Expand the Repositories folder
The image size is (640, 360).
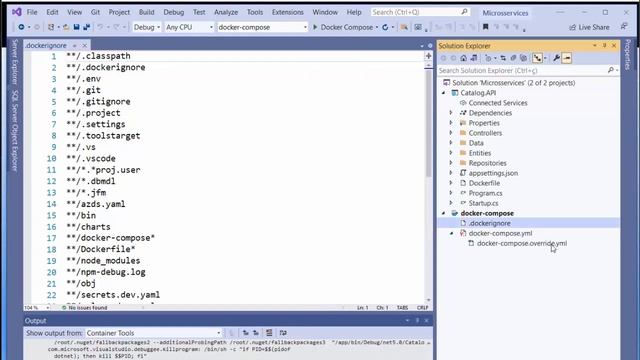coord(451,163)
